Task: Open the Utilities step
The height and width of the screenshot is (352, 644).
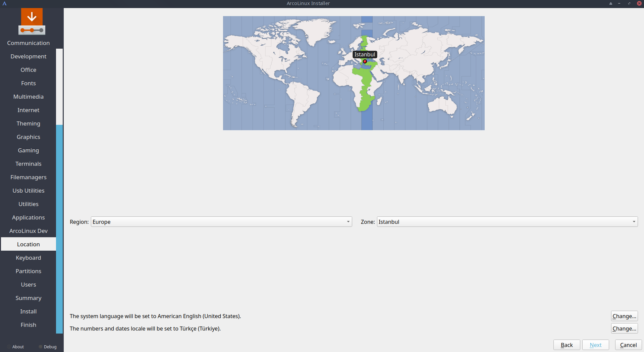Action: click(29, 204)
